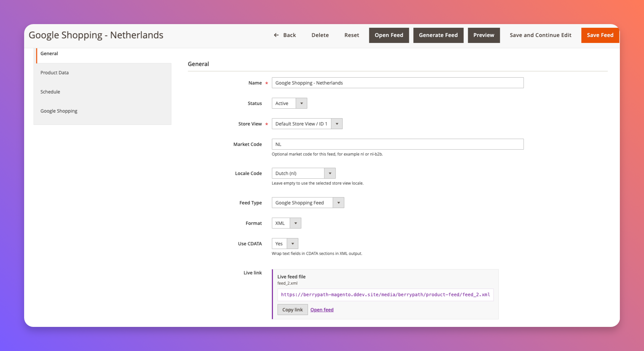Image resolution: width=644 pixels, height=351 pixels.
Task: Click the Live feed file label
Action: click(291, 277)
